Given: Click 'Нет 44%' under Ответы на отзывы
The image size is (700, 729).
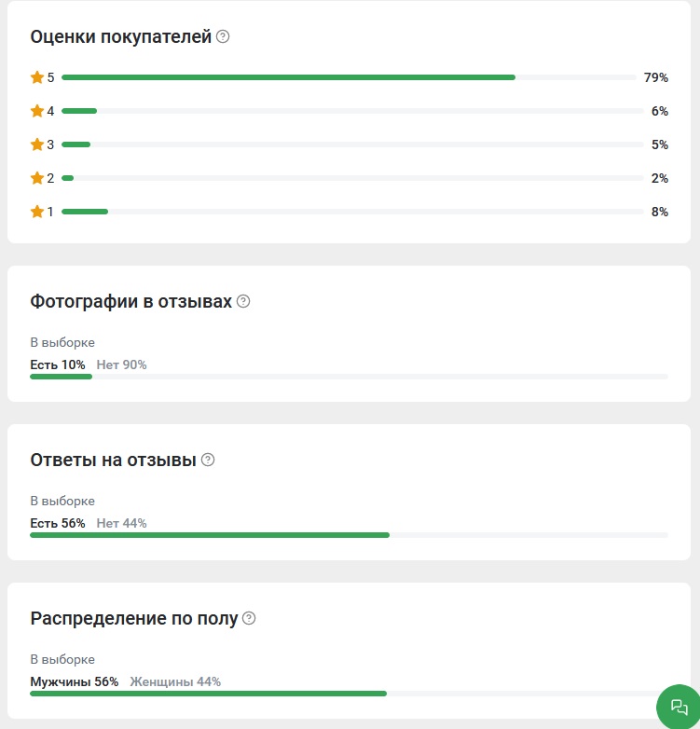Looking at the screenshot, I should 121,524.
